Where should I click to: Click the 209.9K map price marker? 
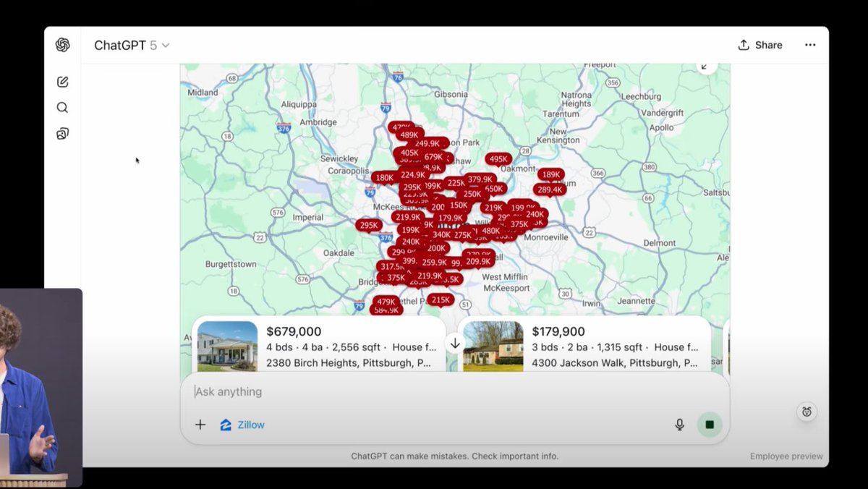(x=478, y=262)
